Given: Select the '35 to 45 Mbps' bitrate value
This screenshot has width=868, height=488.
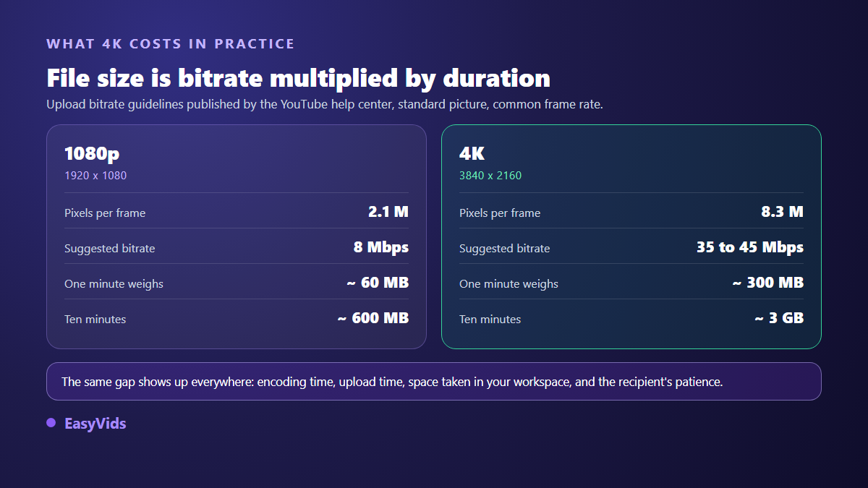Looking at the screenshot, I should click(750, 247).
